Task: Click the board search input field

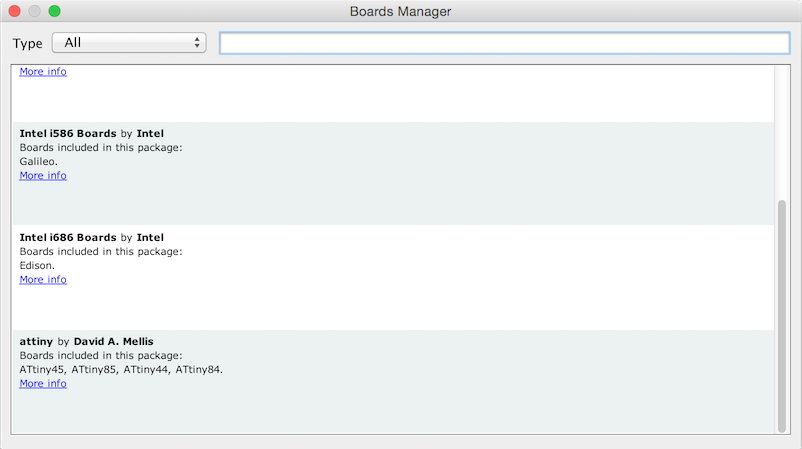Action: click(504, 43)
